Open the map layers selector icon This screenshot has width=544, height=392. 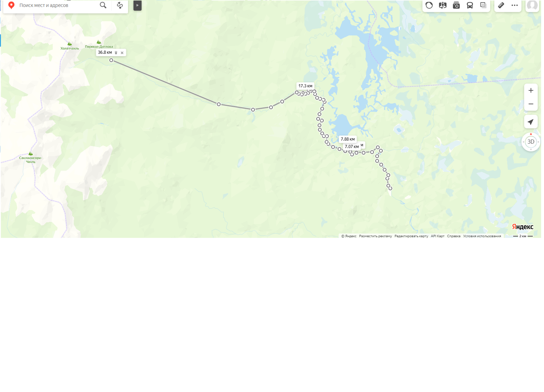(484, 5)
